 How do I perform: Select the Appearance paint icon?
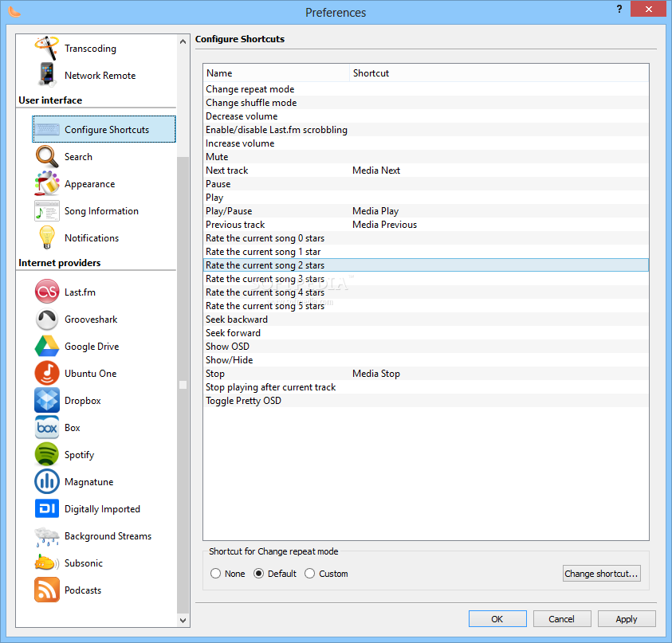point(47,183)
